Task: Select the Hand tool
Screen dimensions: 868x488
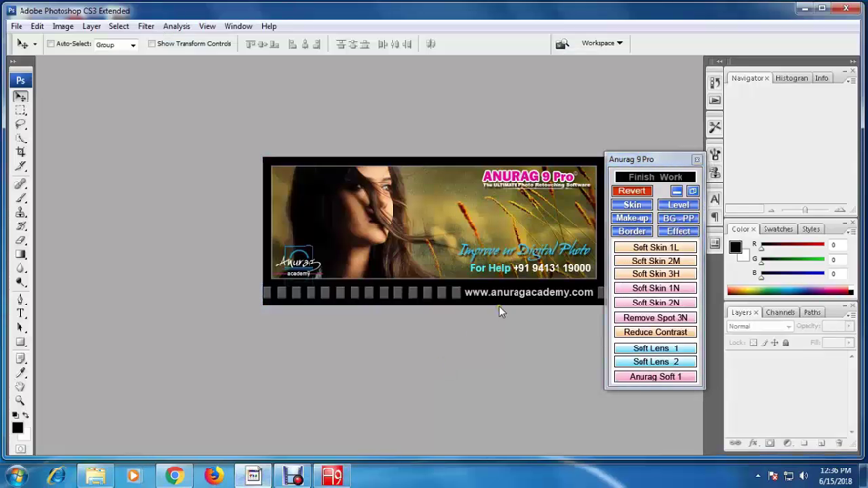Action: click(21, 386)
